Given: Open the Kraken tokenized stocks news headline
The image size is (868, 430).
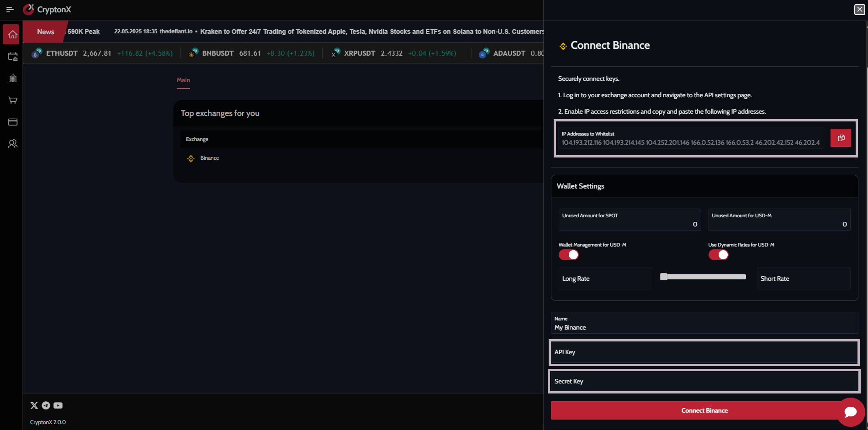Looking at the screenshot, I should pyautogui.click(x=371, y=31).
